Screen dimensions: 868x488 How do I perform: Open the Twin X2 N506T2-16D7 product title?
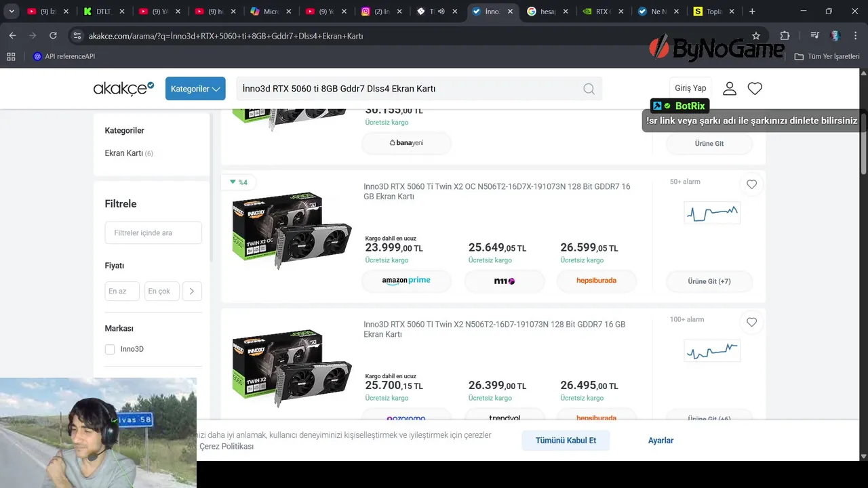pos(494,329)
